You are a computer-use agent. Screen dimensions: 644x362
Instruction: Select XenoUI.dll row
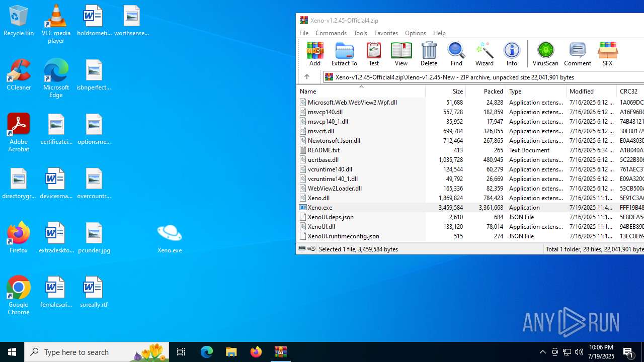coord(470,226)
